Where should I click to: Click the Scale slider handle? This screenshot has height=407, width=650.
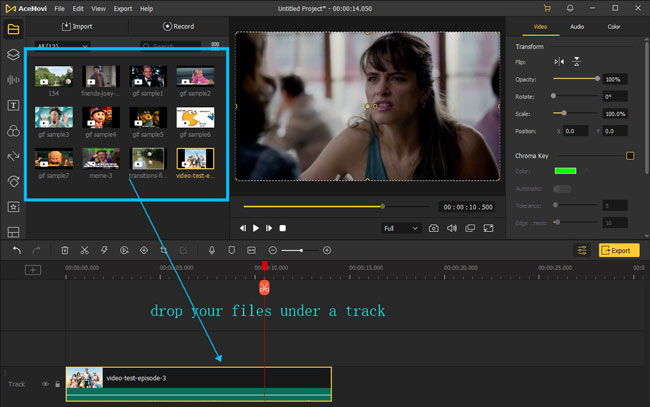[x=564, y=113]
